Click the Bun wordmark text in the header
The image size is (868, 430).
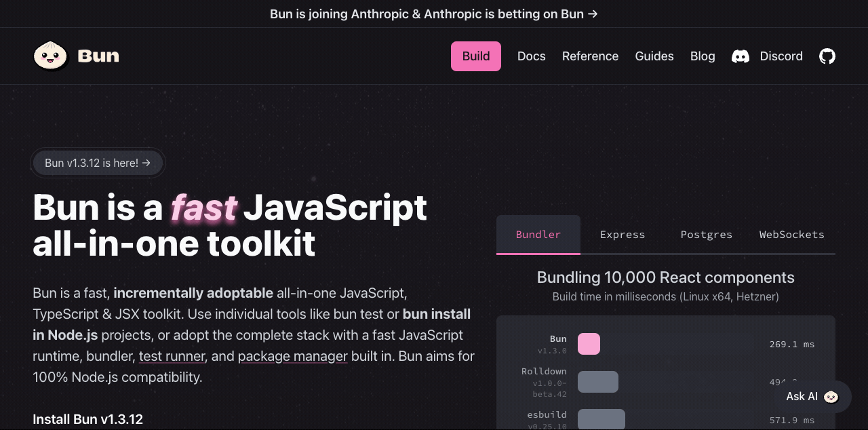(98, 56)
